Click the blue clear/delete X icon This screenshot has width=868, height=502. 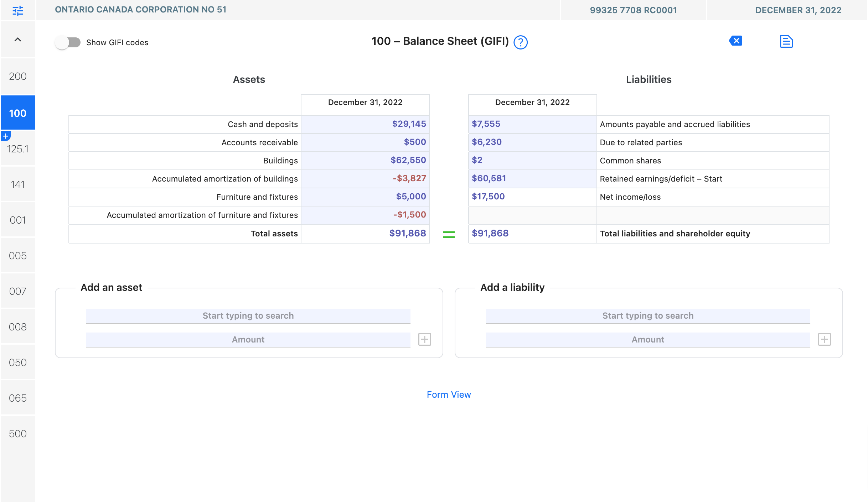(735, 41)
